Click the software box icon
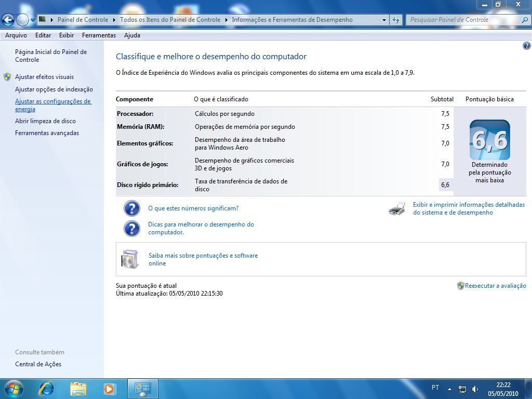 (x=130, y=259)
